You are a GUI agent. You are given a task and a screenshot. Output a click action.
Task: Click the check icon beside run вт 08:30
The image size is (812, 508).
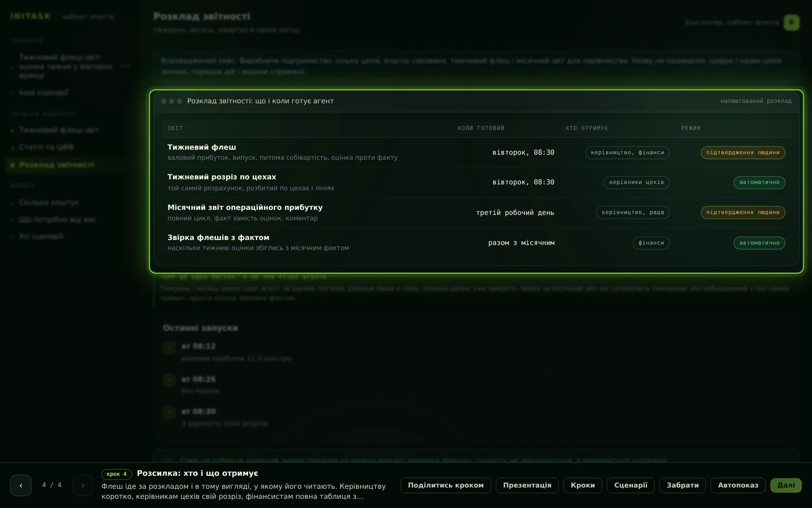tap(169, 412)
